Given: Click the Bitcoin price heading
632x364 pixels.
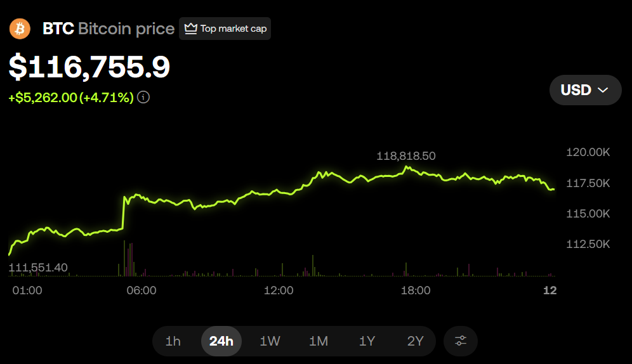Looking at the screenshot, I should [x=126, y=29].
